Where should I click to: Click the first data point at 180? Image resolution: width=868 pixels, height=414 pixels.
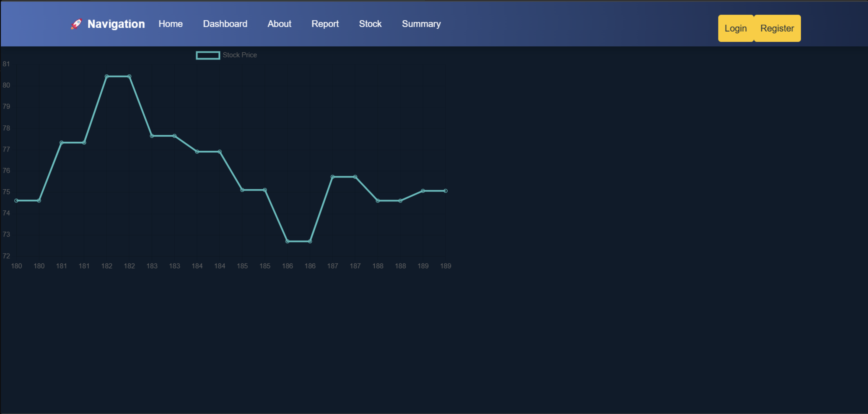click(16, 201)
